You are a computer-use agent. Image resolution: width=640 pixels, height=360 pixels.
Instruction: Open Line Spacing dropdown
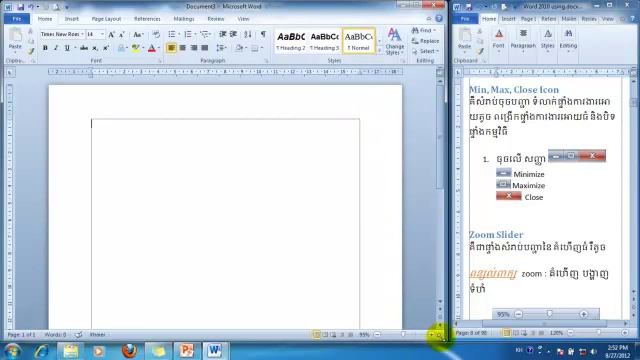[x=221, y=48]
